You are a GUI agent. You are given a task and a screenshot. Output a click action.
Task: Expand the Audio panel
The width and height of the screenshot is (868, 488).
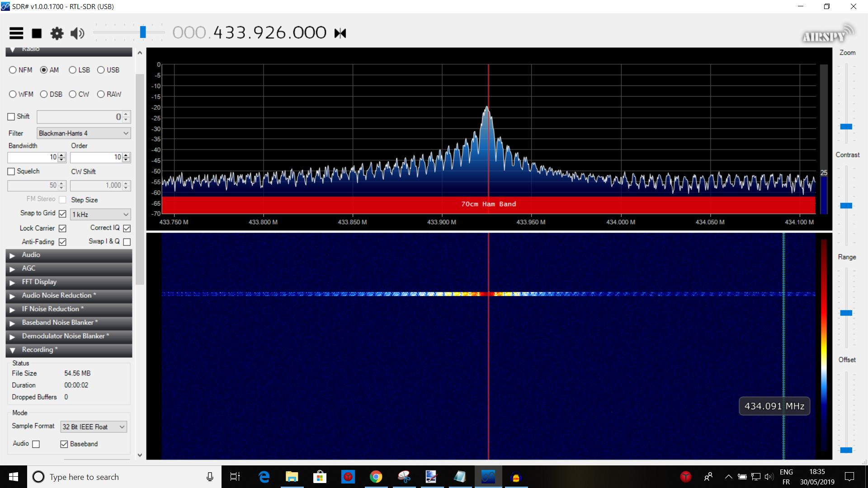click(x=69, y=255)
